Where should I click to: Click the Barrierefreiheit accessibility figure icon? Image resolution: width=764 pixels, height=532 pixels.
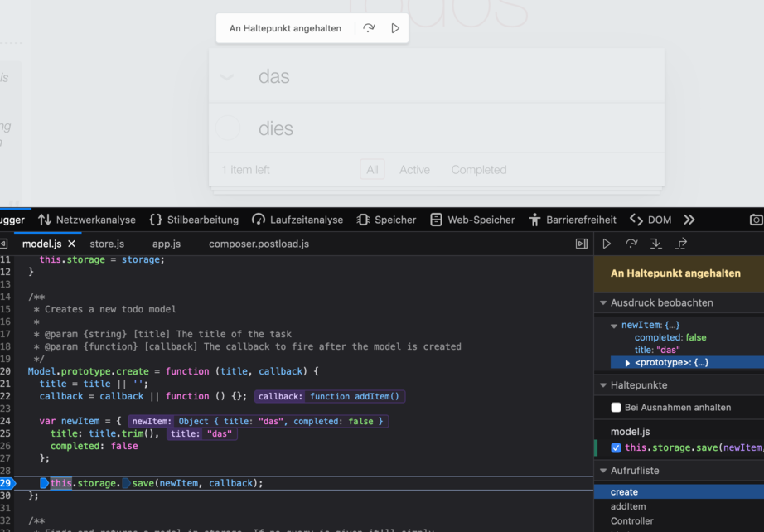point(534,220)
